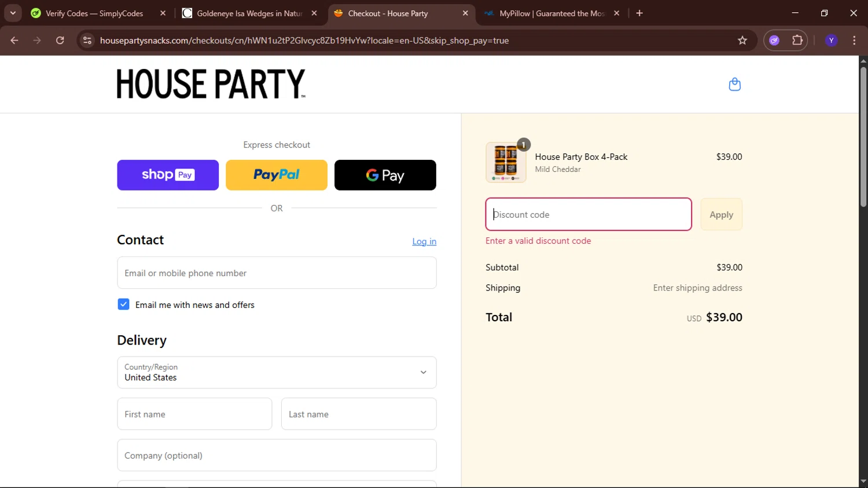Click the scrollbar down arrow
868x488 pixels.
point(863,482)
